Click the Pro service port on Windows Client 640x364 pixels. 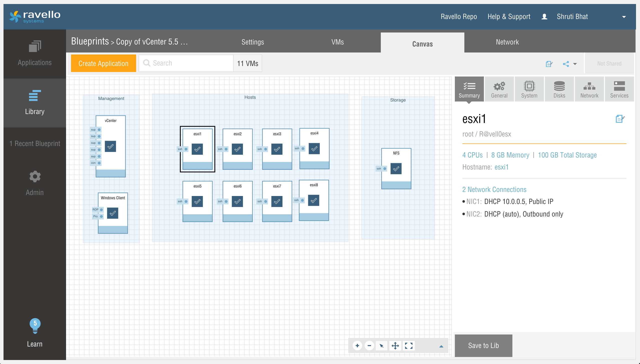(x=98, y=216)
